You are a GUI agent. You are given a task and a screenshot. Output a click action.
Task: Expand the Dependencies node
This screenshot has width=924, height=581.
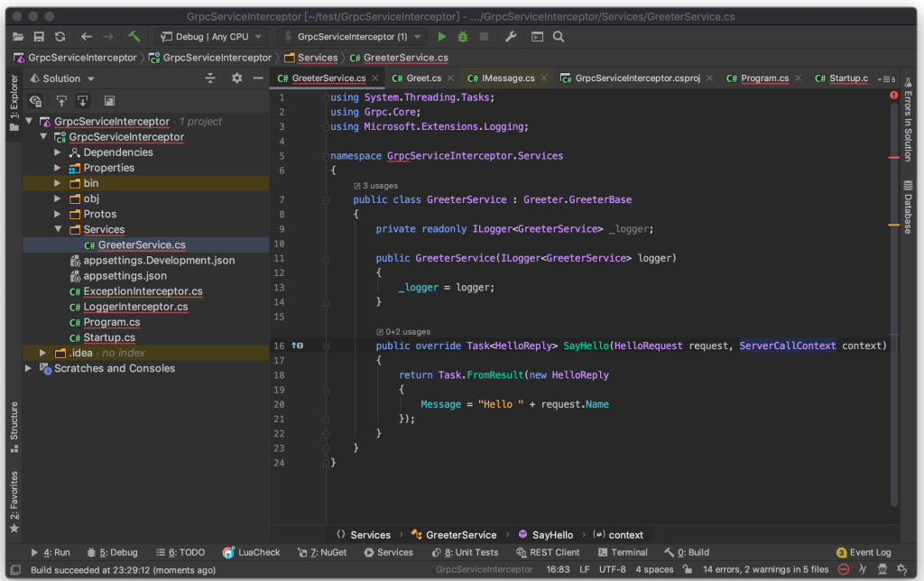[x=57, y=152]
